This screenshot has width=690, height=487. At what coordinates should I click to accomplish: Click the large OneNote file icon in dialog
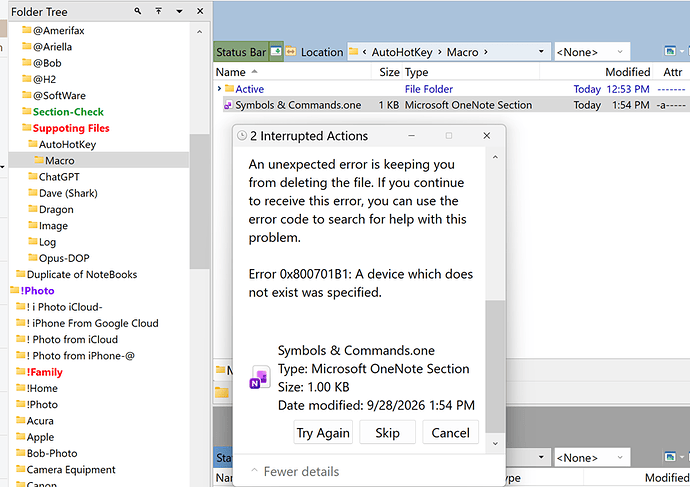(260, 378)
